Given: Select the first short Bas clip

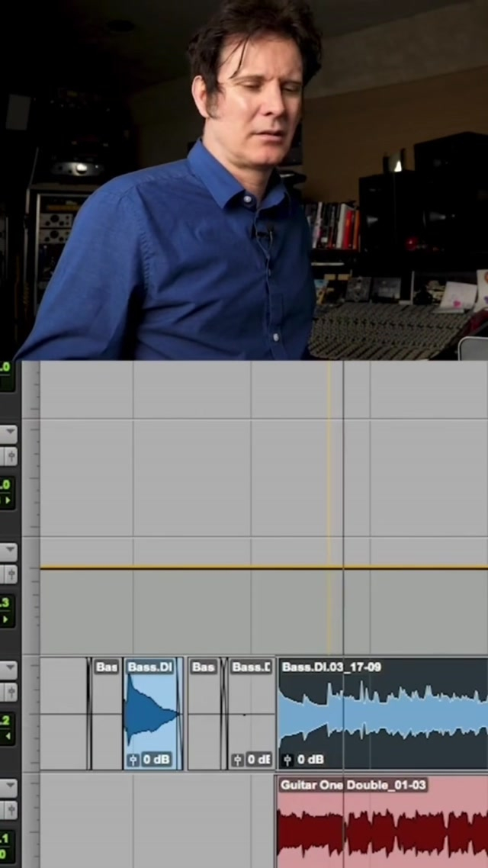Looking at the screenshot, I should point(106,717).
